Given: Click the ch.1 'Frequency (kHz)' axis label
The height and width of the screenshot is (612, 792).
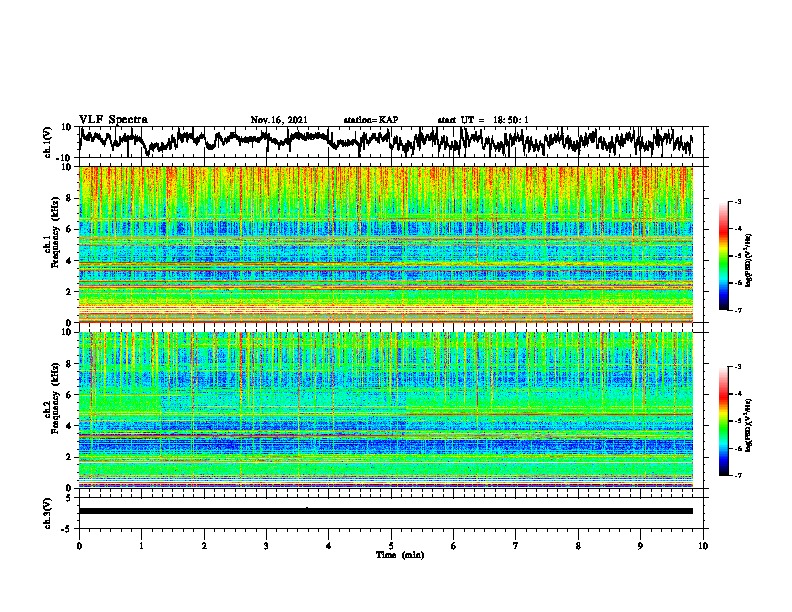Looking at the screenshot, I should click(x=55, y=233).
